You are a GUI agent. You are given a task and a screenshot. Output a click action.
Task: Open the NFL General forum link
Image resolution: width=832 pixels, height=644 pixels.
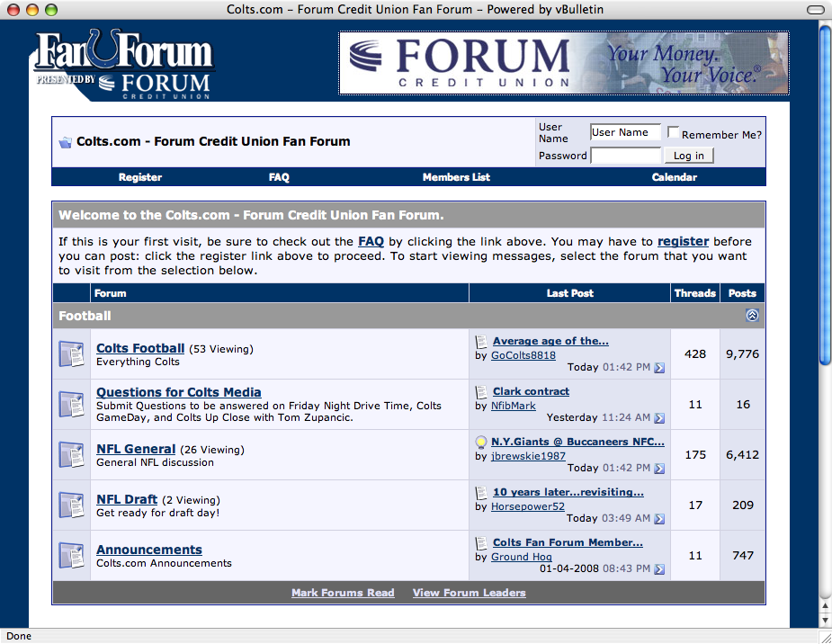(136, 449)
